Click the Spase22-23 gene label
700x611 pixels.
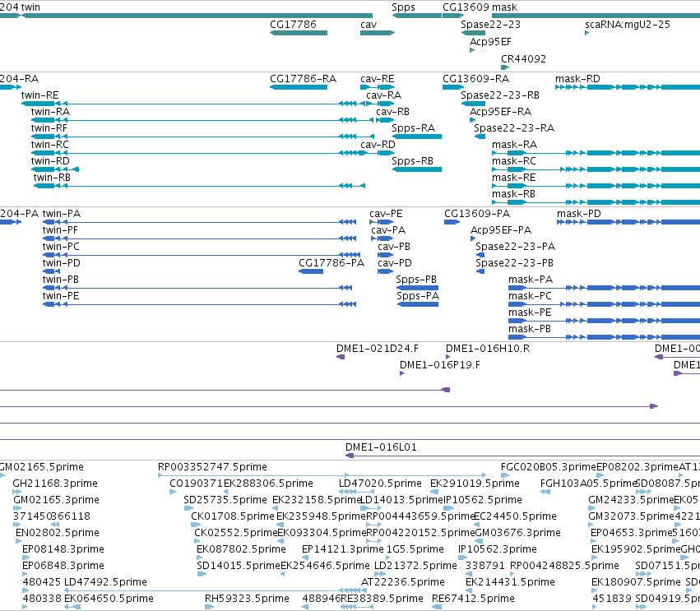(490, 25)
